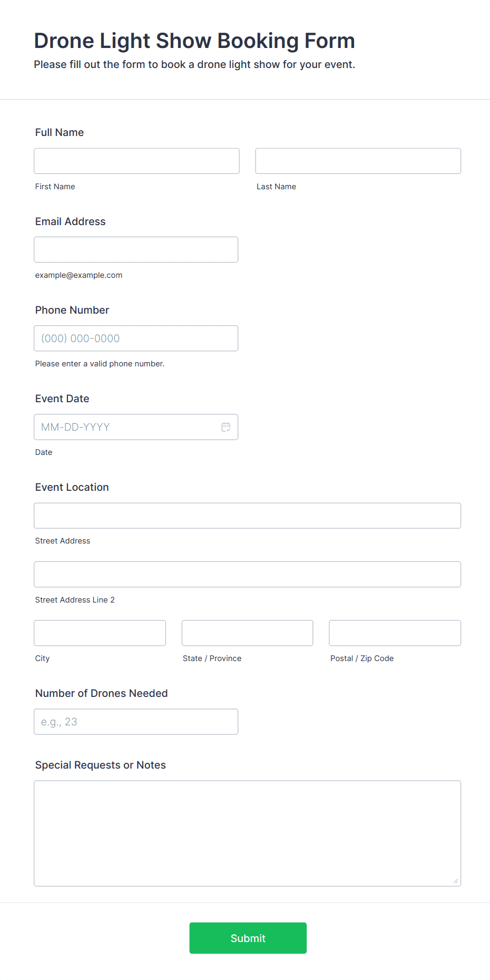Click the Last Name input field
490x980 pixels.
click(358, 161)
